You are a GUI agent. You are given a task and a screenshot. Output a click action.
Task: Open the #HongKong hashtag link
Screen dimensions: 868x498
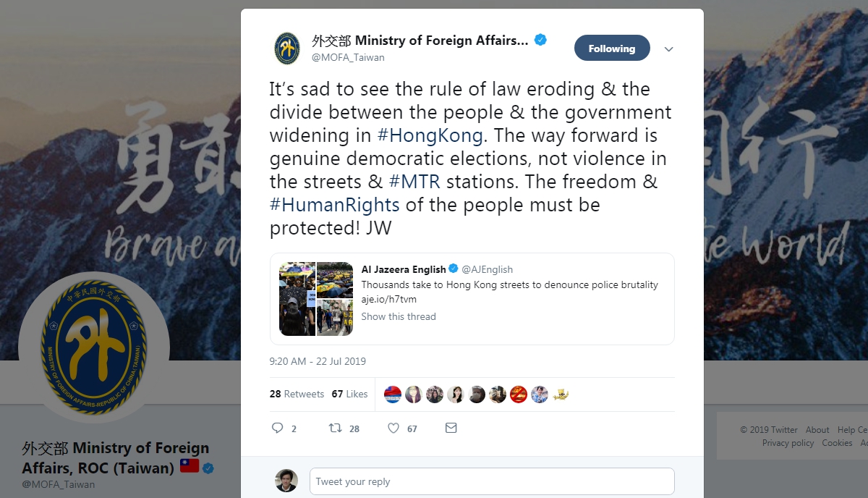click(x=430, y=135)
